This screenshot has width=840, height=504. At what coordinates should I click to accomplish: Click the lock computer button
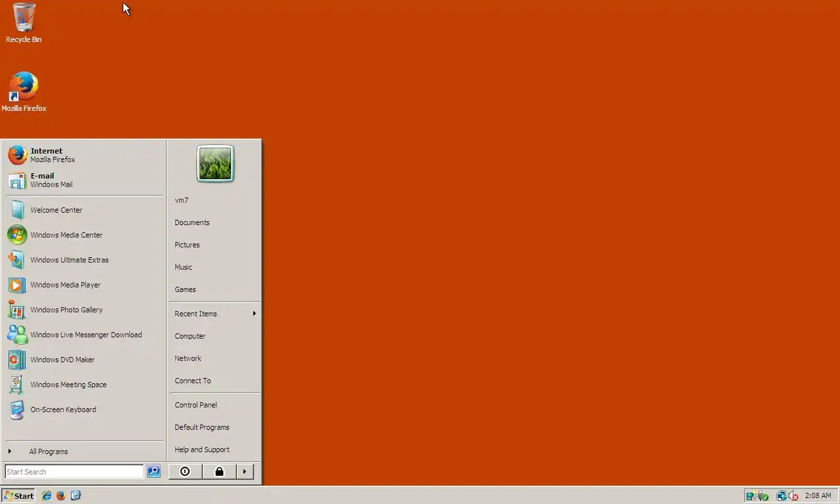[x=219, y=471]
